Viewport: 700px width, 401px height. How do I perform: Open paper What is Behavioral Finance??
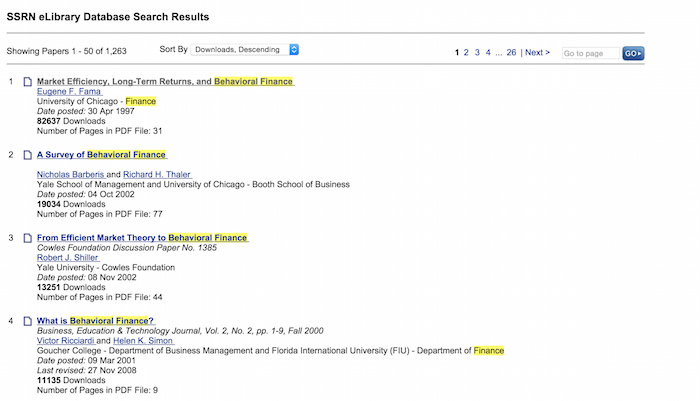click(96, 321)
